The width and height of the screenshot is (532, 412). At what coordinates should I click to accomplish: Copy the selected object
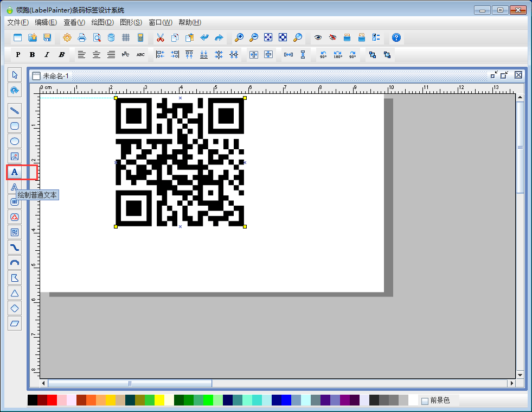pos(175,37)
